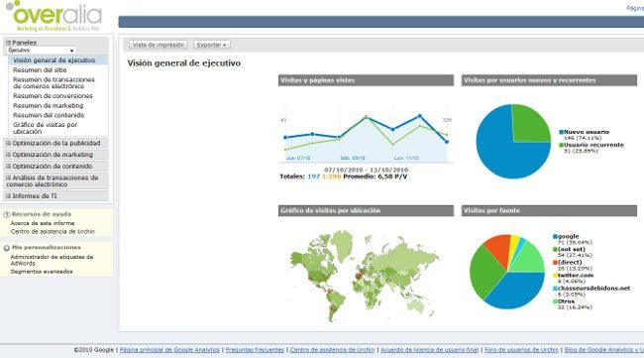This screenshot has width=644, height=358.
Task: Click the google legend color swatch
Action: pos(555,237)
